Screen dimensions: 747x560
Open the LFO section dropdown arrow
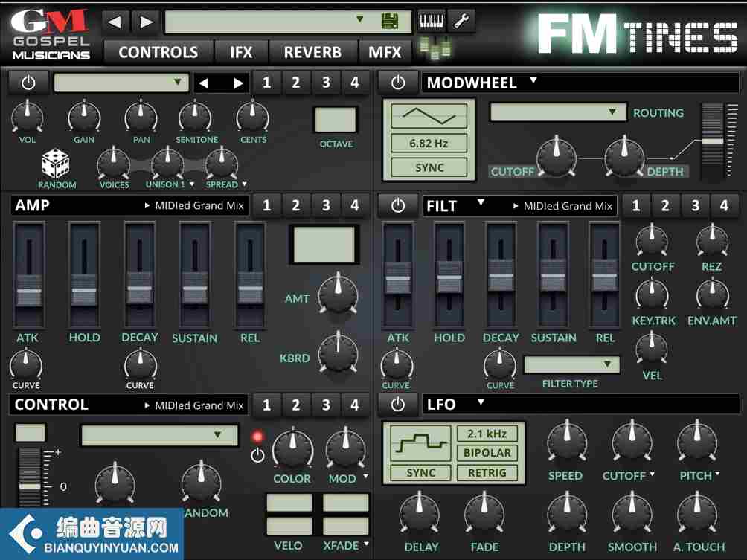coord(481,402)
